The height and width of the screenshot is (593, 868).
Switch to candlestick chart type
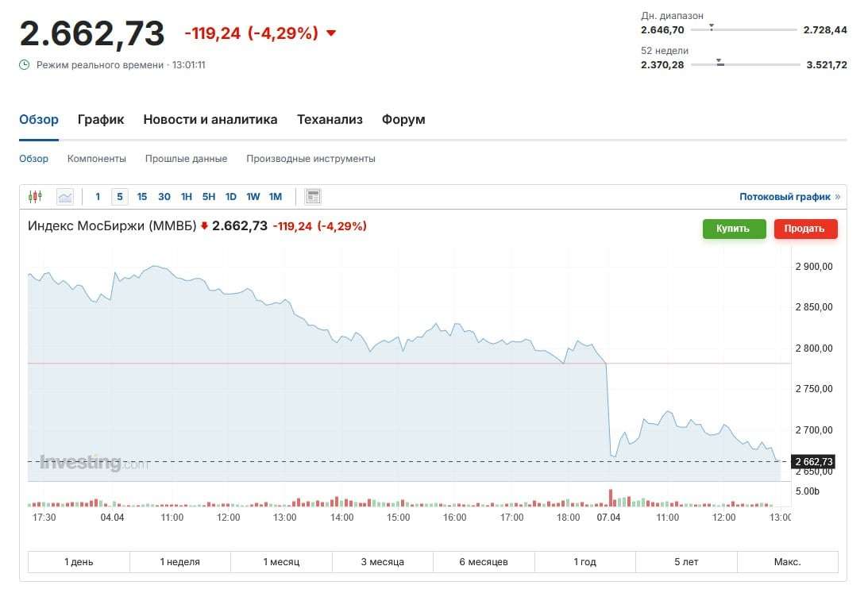pyautogui.click(x=35, y=197)
